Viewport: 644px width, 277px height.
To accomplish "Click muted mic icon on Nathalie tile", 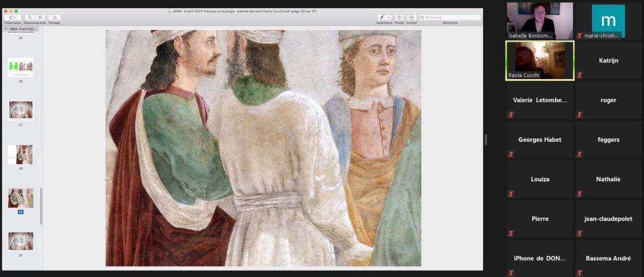I will (580, 194).
